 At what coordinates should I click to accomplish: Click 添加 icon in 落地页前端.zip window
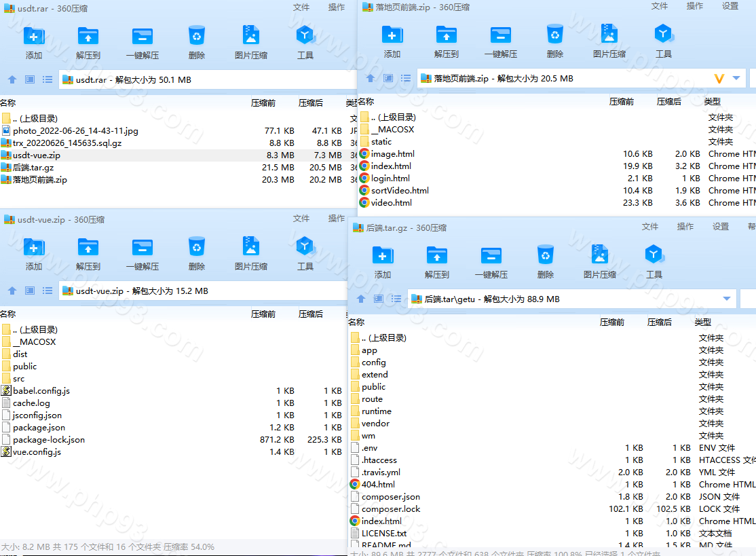[x=392, y=34]
